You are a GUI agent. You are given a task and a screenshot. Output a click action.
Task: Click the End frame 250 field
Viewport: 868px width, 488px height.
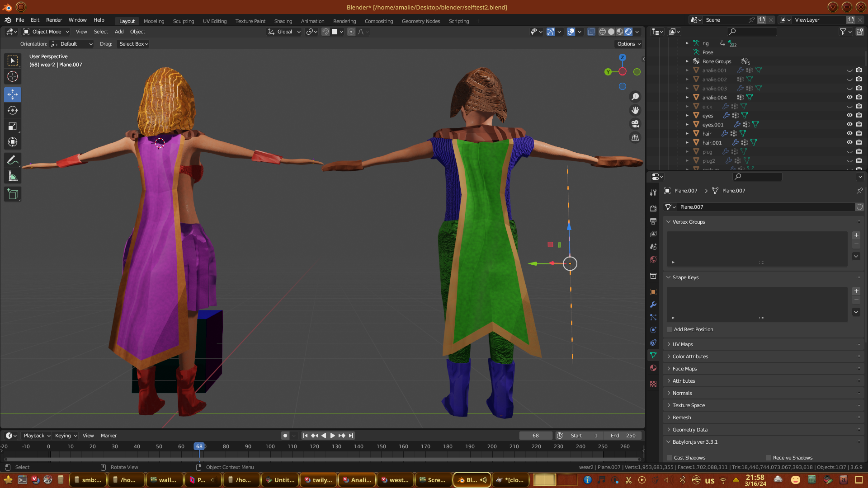click(624, 436)
